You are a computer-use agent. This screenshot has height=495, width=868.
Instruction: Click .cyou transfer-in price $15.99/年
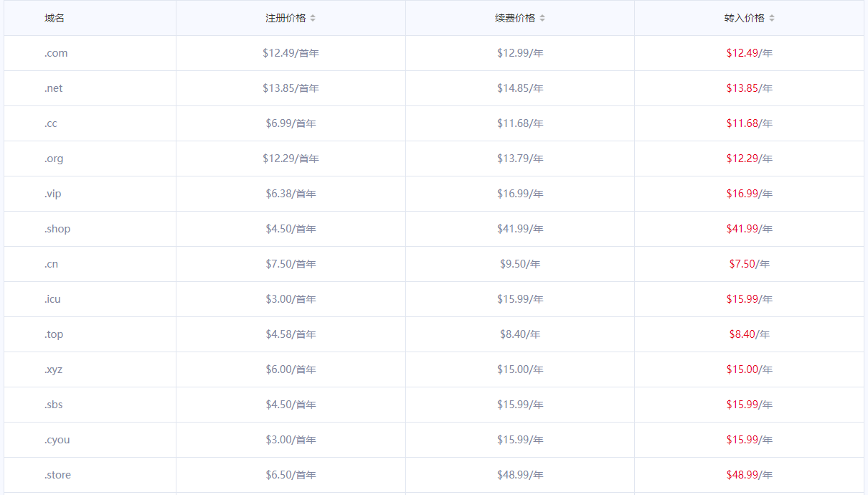pyautogui.click(x=750, y=440)
